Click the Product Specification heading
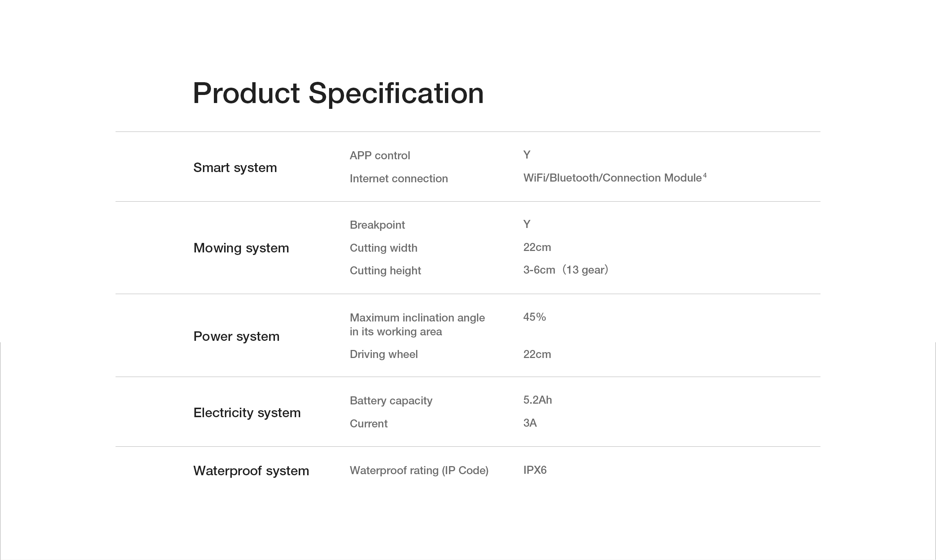The image size is (936, 560). [x=338, y=93]
